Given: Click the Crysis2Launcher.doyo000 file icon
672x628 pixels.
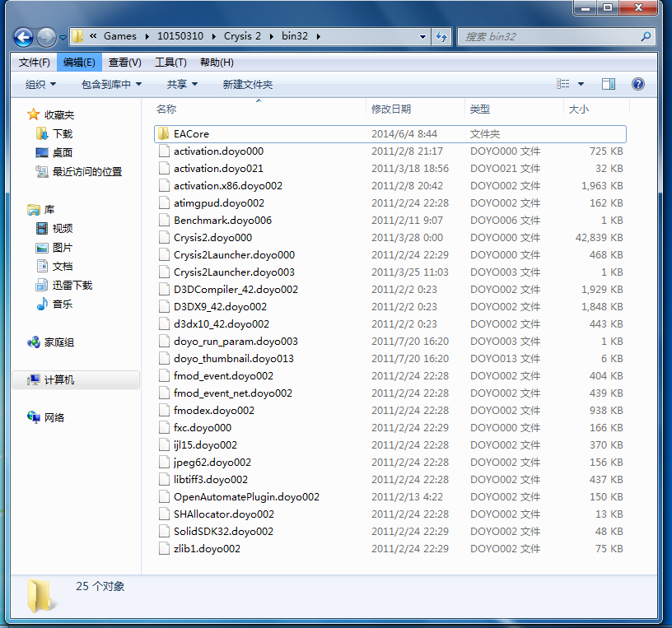Looking at the screenshot, I should pos(164,255).
